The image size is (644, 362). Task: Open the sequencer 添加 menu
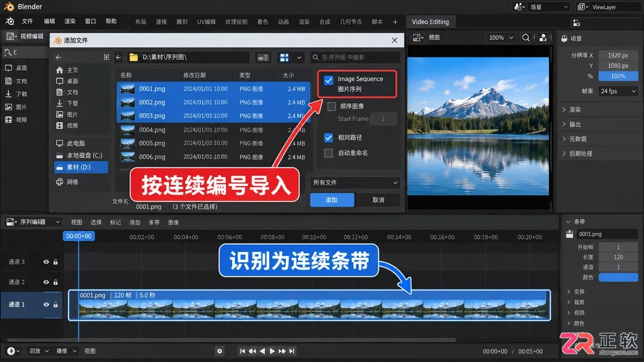click(x=135, y=222)
